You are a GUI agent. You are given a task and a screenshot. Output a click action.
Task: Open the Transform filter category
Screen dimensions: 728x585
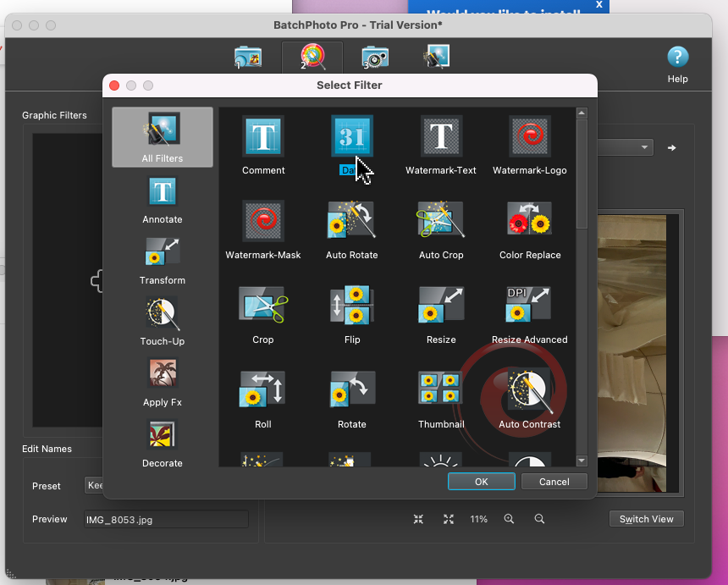coord(163,261)
